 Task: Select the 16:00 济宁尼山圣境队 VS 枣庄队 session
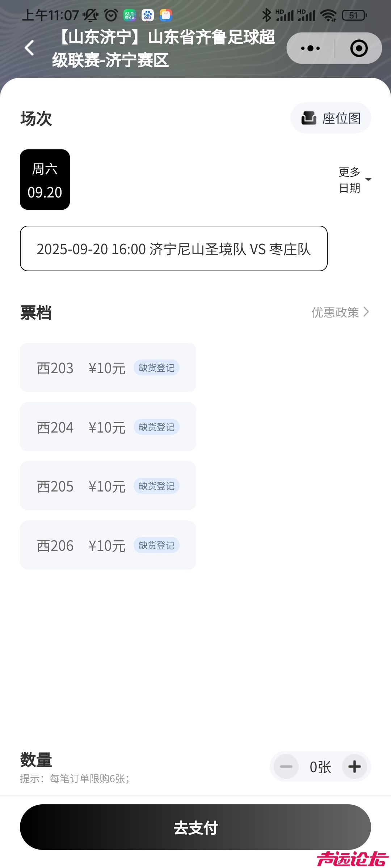point(174,249)
